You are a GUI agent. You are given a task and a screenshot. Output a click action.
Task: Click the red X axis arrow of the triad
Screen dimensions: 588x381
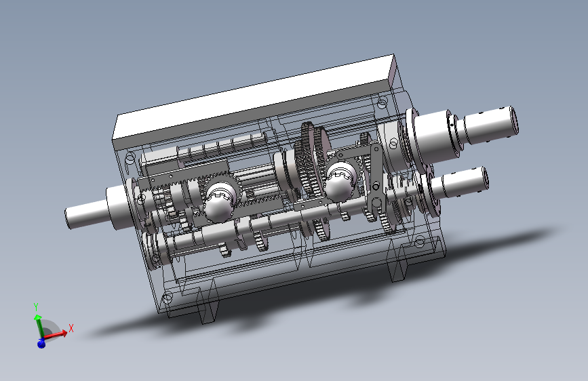(57, 334)
